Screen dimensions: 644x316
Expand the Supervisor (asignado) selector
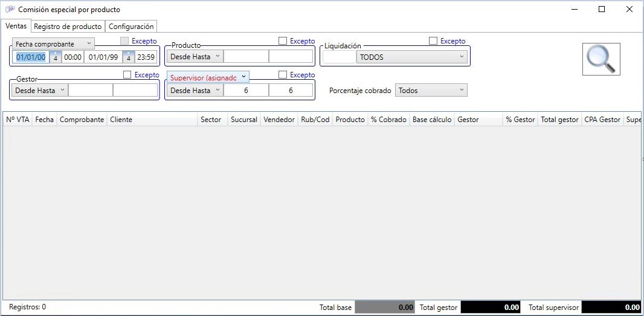pyautogui.click(x=208, y=77)
